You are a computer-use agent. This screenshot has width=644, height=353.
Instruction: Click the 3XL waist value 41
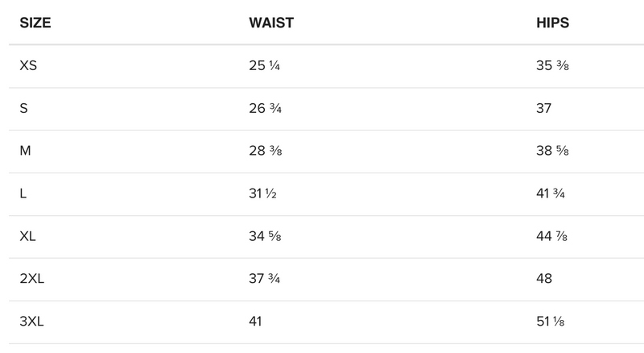pyautogui.click(x=256, y=322)
